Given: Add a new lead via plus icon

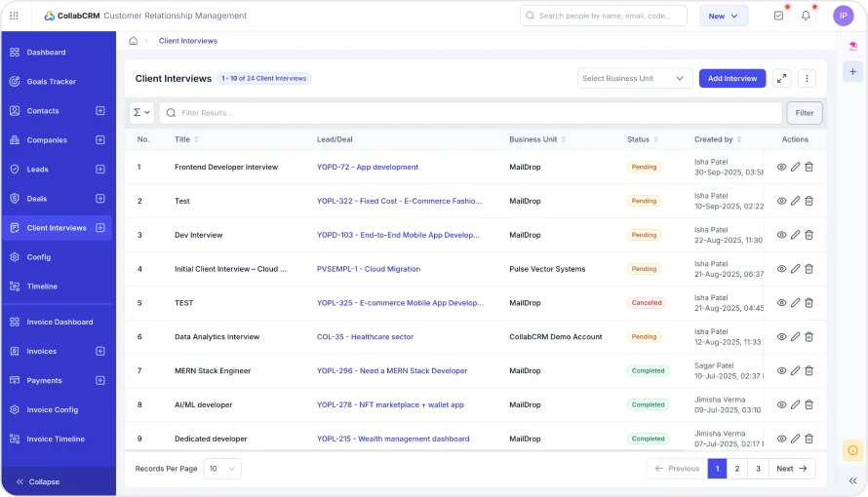Looking at the screenshot, I should point(100,170).
